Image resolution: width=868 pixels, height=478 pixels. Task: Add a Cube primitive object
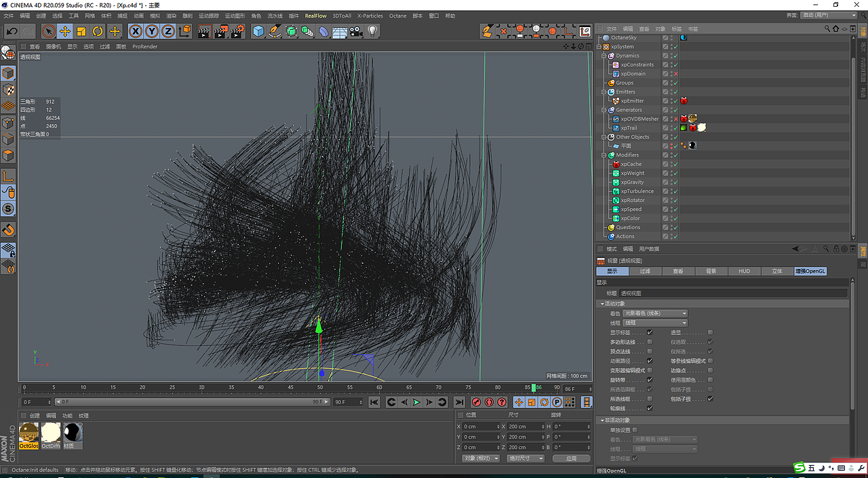point(258,31)
